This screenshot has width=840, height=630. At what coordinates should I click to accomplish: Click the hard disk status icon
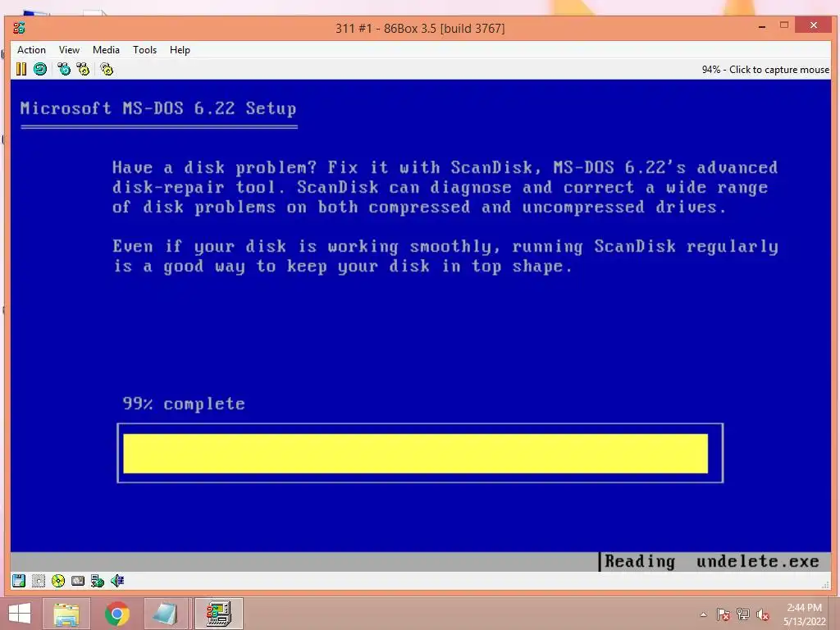click(x=78, y=581)
